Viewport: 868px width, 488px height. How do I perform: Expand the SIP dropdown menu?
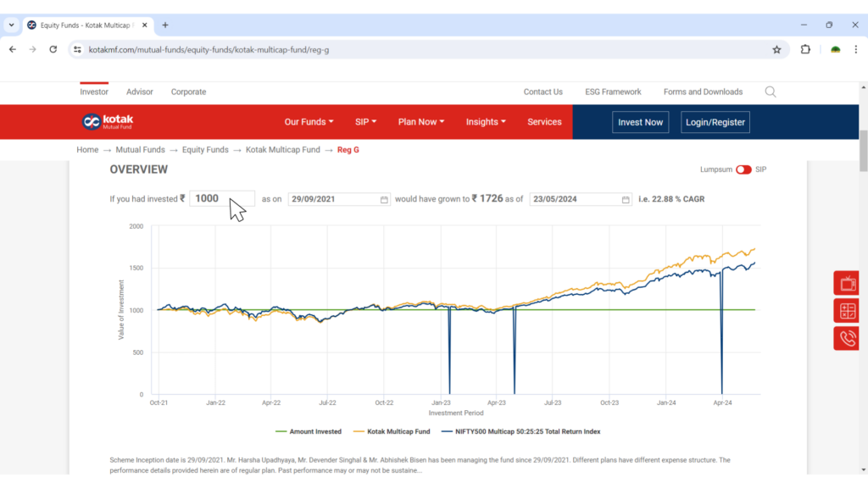coord(365,122)
